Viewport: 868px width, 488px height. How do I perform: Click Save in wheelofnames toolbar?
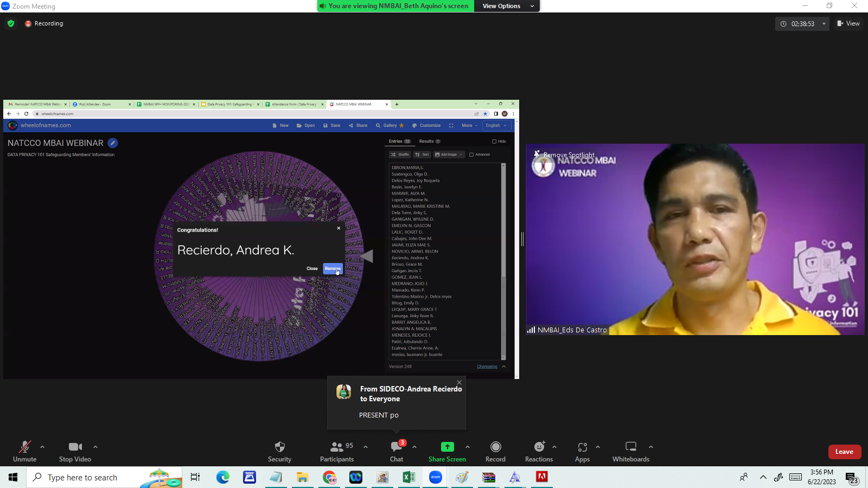[331, 125]
